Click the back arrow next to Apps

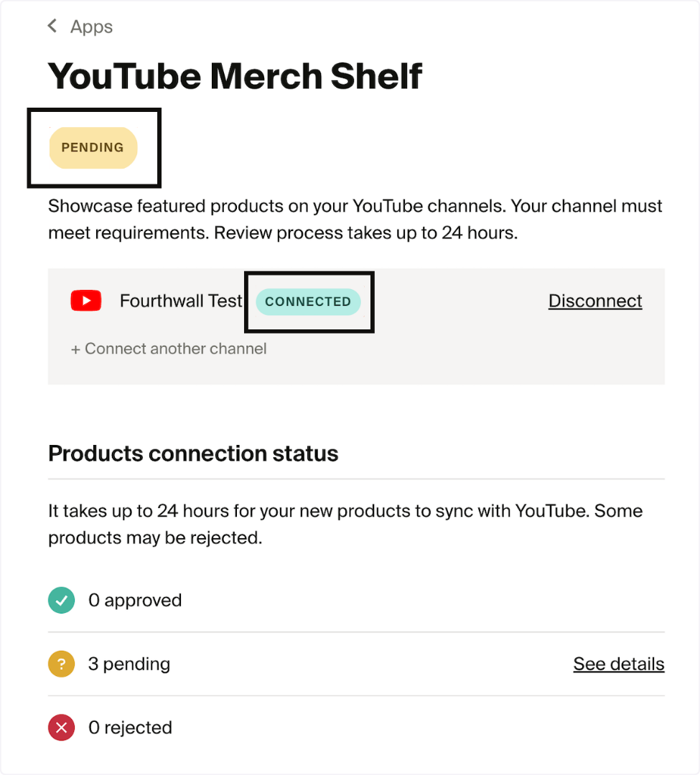click(x=52, y=25)
